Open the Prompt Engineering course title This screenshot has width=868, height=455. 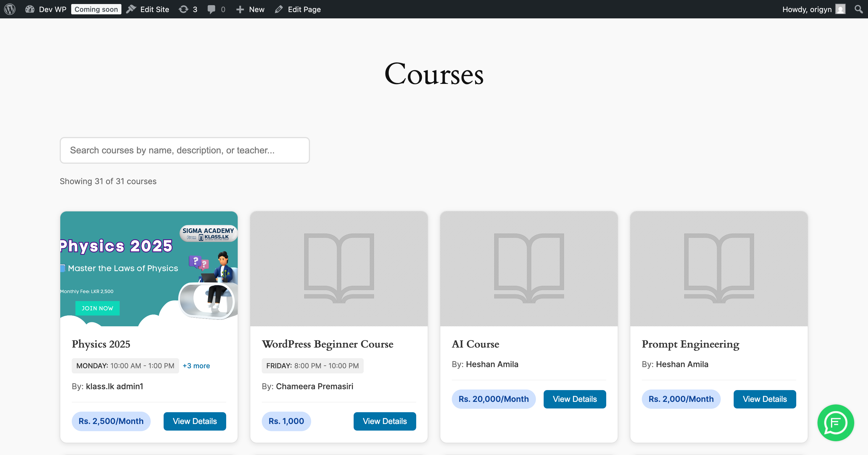pyautogui.click(x=690, y=344)
